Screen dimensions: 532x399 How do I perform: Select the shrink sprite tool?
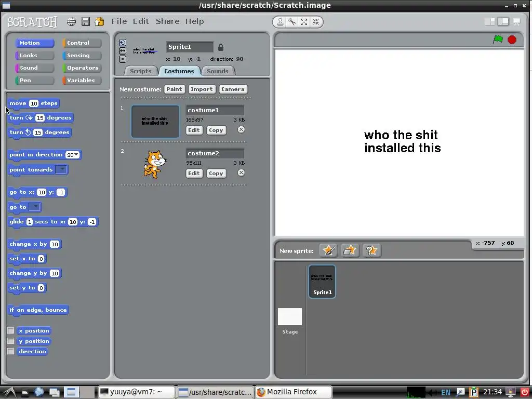click(316, 22)
